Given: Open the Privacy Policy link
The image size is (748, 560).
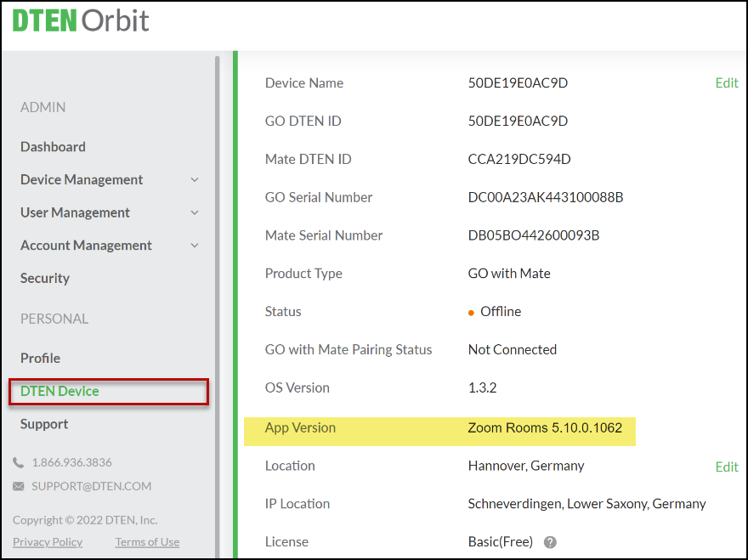Looking at the screenshot, I should tap(48, 542).
